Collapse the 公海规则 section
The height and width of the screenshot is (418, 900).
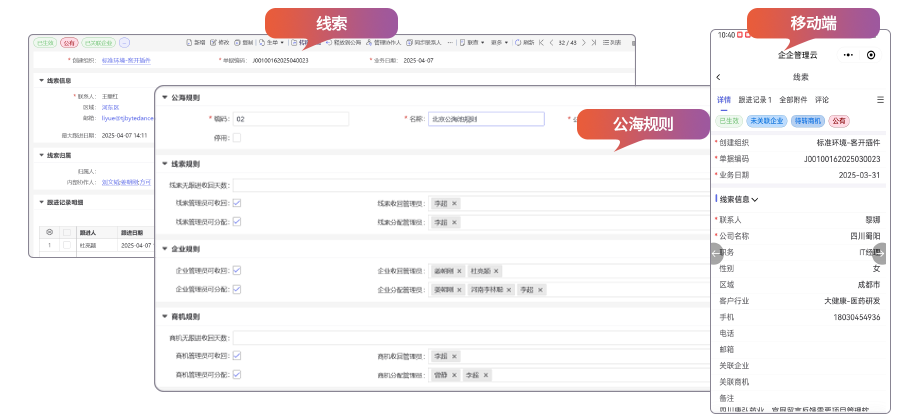point(165,98)
